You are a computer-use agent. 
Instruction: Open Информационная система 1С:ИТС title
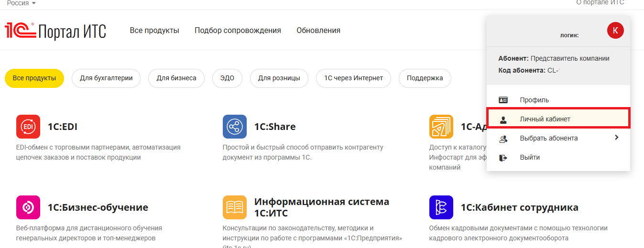(x=322, y=207)
